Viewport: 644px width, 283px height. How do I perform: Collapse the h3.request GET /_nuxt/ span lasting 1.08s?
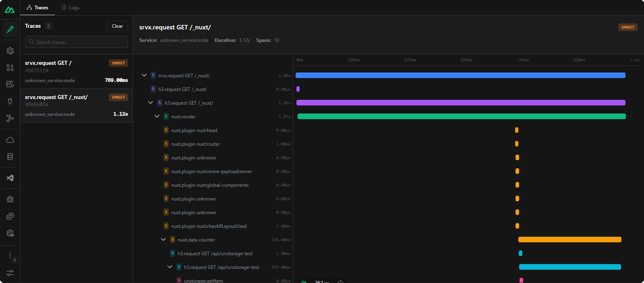150,103
